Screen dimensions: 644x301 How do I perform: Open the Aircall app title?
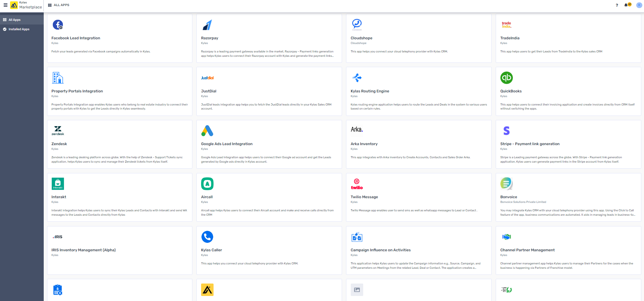coord(207,197)
